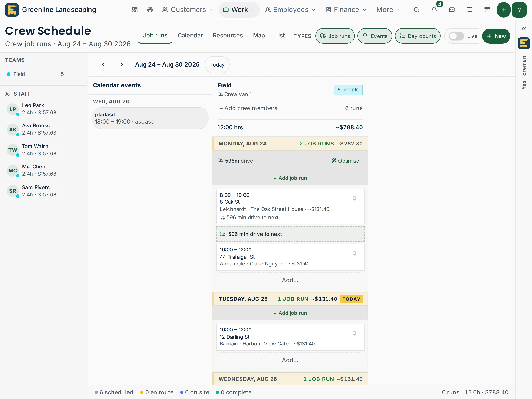The height and width of the screenshot is (399, 532).
Task: Go to next week arrow
Action: [121, 64]
